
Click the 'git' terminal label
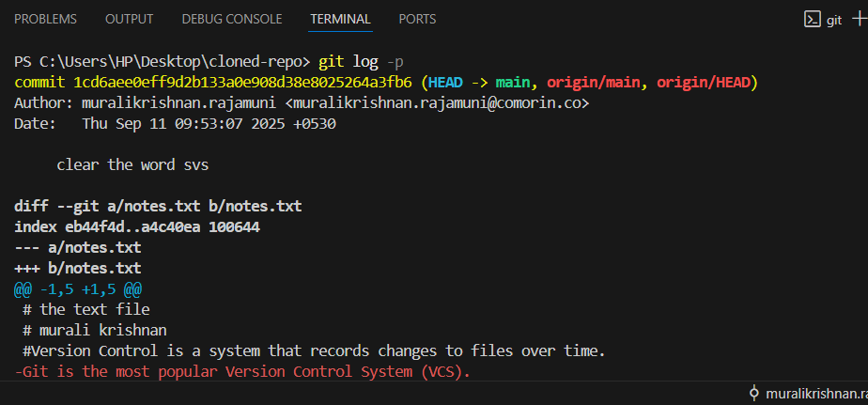click(x=834, y=20)
